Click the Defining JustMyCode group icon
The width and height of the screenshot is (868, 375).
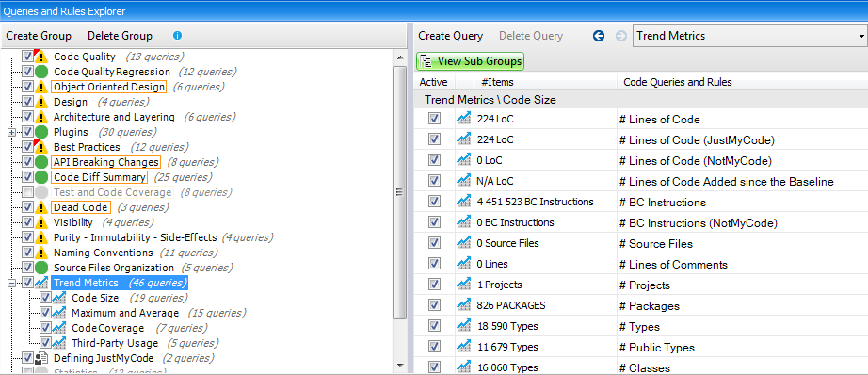pos(41,358)
